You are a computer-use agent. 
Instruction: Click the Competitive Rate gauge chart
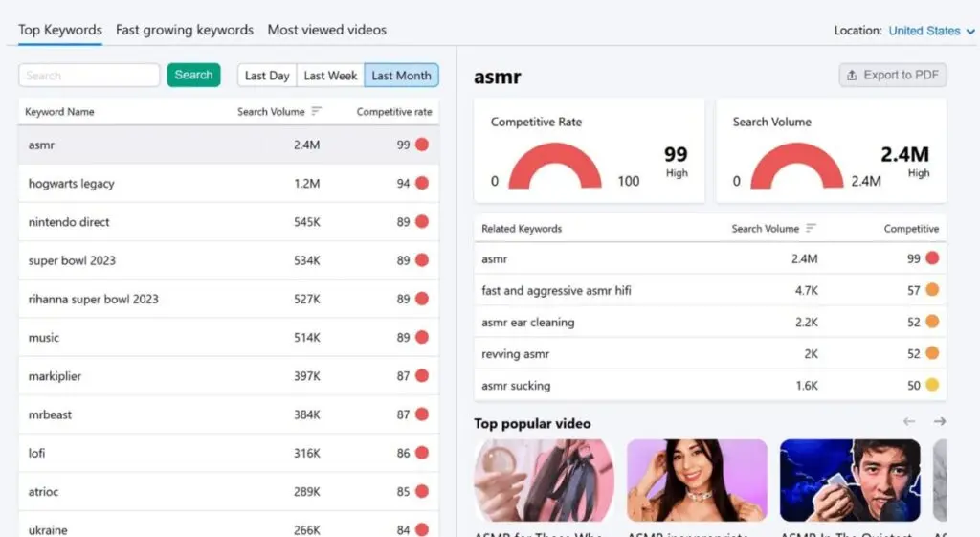click(x=555, y=168)
